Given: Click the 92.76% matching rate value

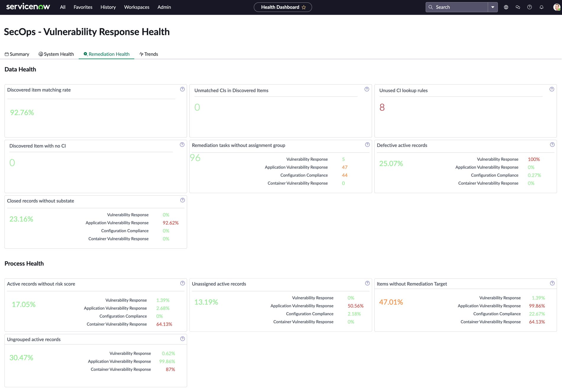Looking at the screenshot, I should click(22, 113).
